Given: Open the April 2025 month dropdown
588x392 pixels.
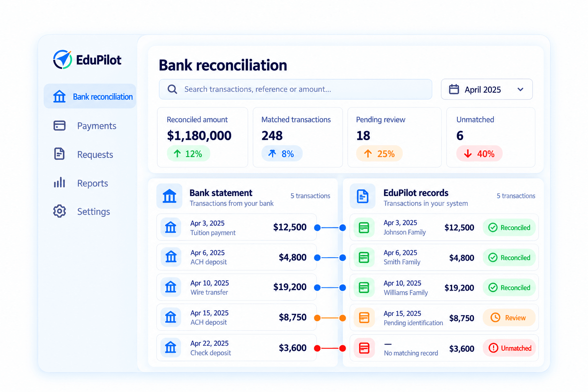Looking at the screenshot, I should 487,89.
